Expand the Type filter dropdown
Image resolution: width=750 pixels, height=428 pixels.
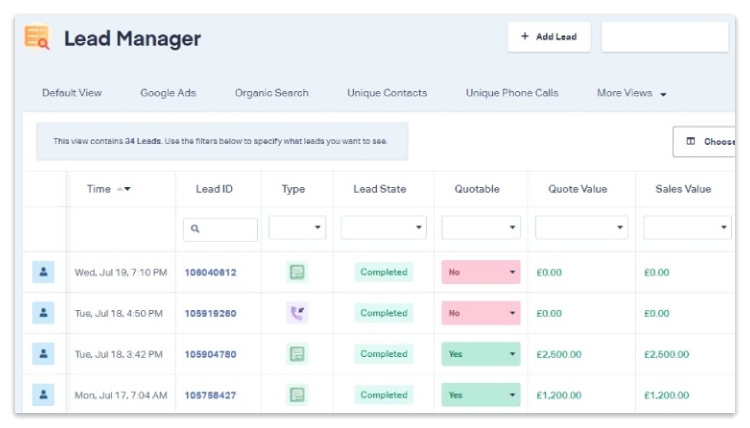click(x=297, y=229)
